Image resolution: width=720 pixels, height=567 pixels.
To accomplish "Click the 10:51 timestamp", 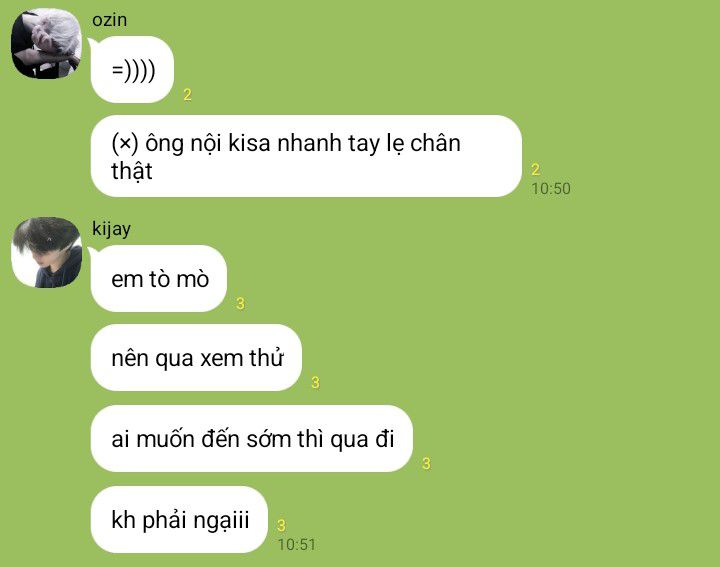I will coord(297,545).
